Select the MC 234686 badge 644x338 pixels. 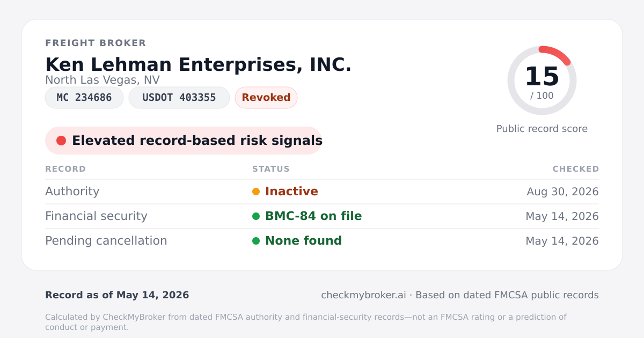pyautogui.click(x=84, y=98)
